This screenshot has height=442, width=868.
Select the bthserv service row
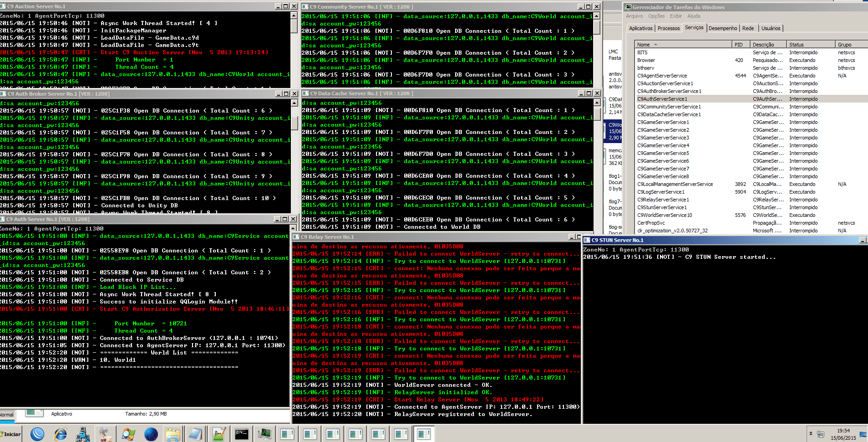pyautogui.click(x=751, y=68)
